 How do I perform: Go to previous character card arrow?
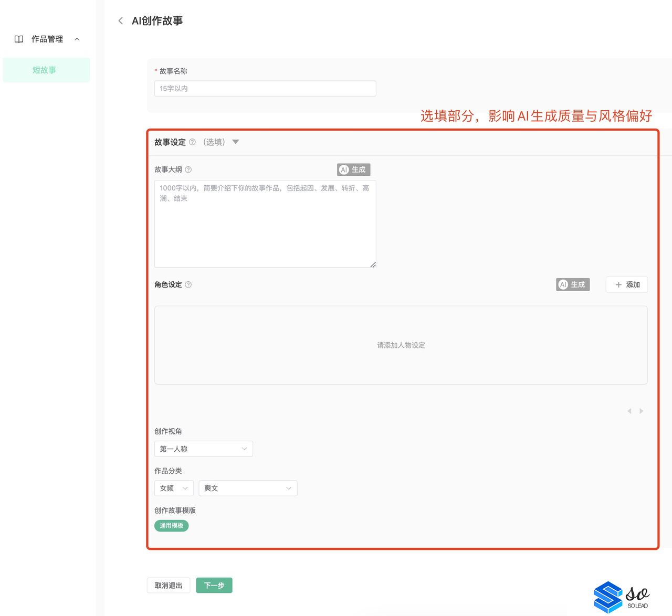(x=629, y=411)
